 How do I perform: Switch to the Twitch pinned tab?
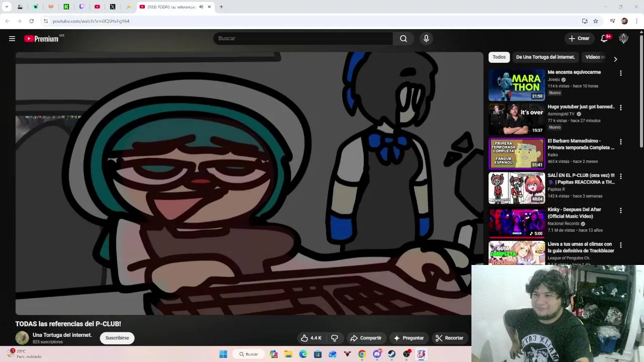tap(82, 7)
